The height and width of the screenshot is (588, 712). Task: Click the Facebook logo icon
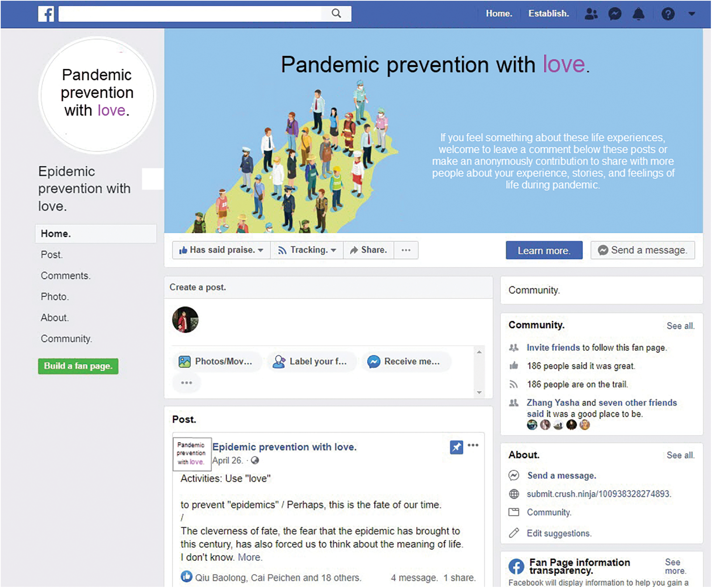pos(46,14)
